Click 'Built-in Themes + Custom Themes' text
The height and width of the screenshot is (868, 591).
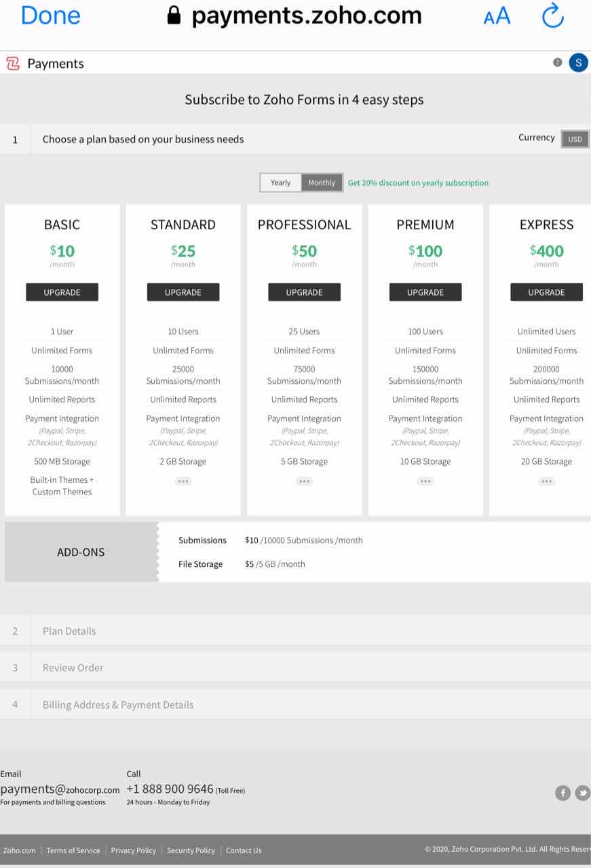[62, 486]
